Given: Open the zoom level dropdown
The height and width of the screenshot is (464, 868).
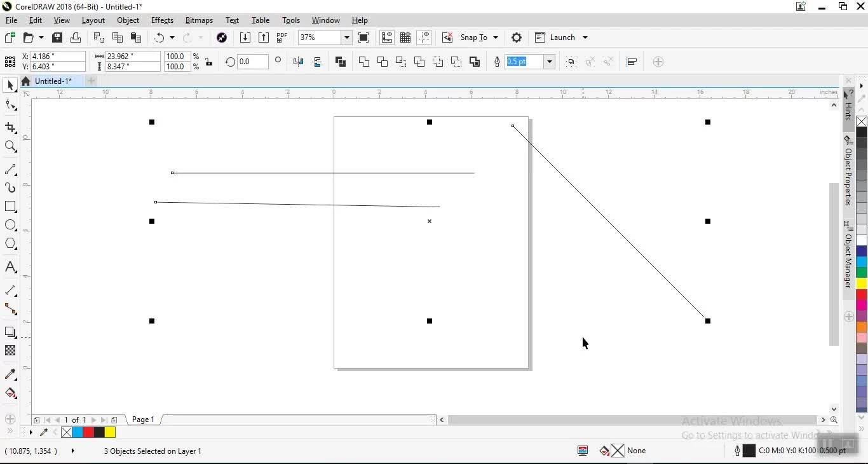Looking at the screenshot, I should 346,38.
